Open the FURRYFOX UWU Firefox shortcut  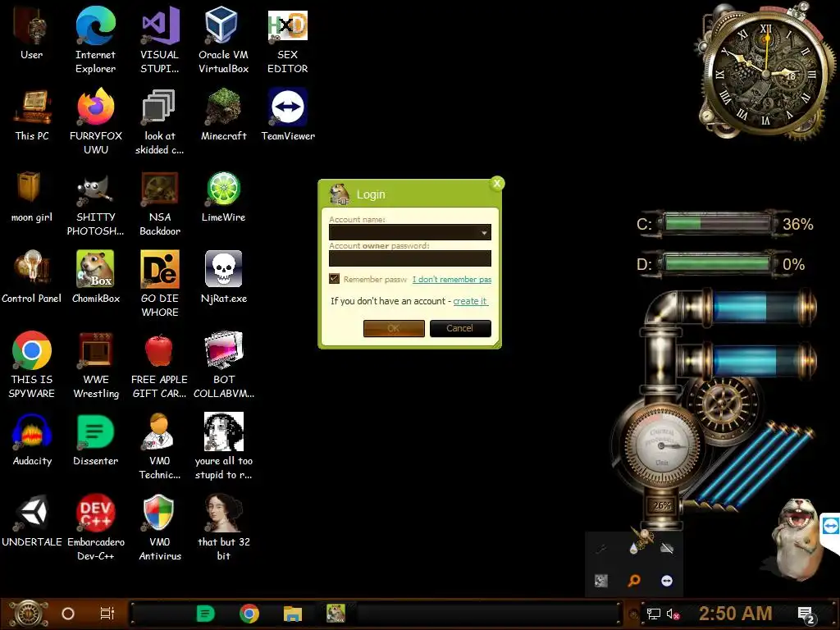(x=95, y=121)
